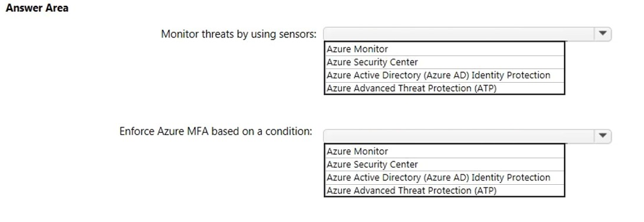Open the Monitor threats dropdown arrow
644x222 pixels.
click(603, 34)
